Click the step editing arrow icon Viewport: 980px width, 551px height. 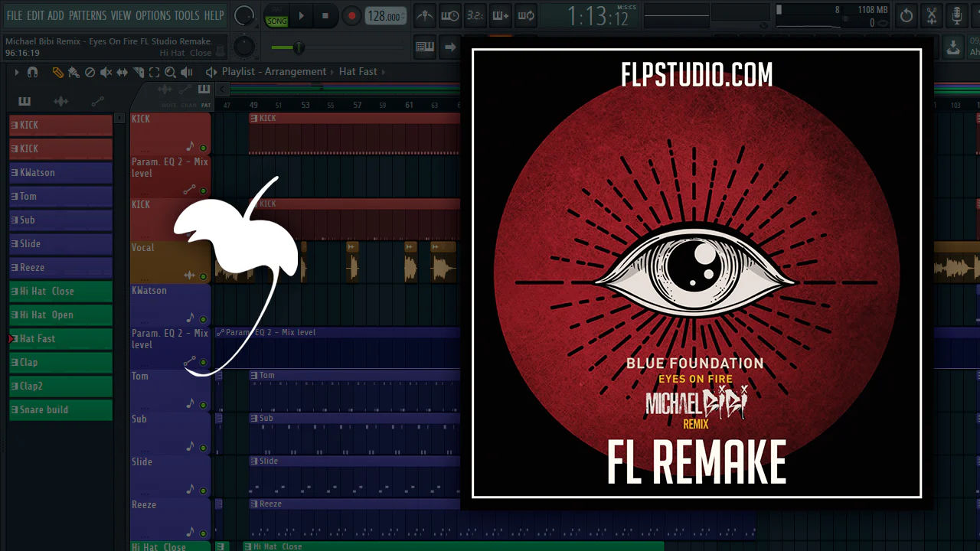[450, 47]
